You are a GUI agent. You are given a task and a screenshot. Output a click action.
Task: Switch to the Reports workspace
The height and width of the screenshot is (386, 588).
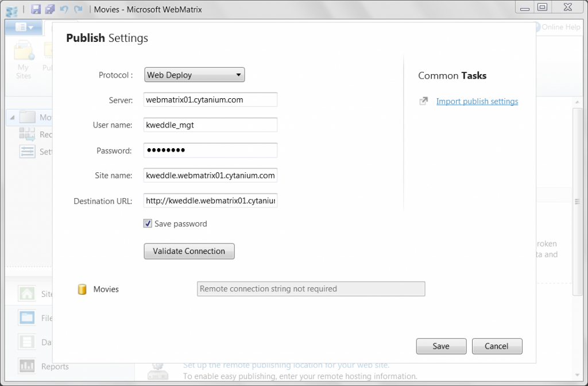[43, 366]
